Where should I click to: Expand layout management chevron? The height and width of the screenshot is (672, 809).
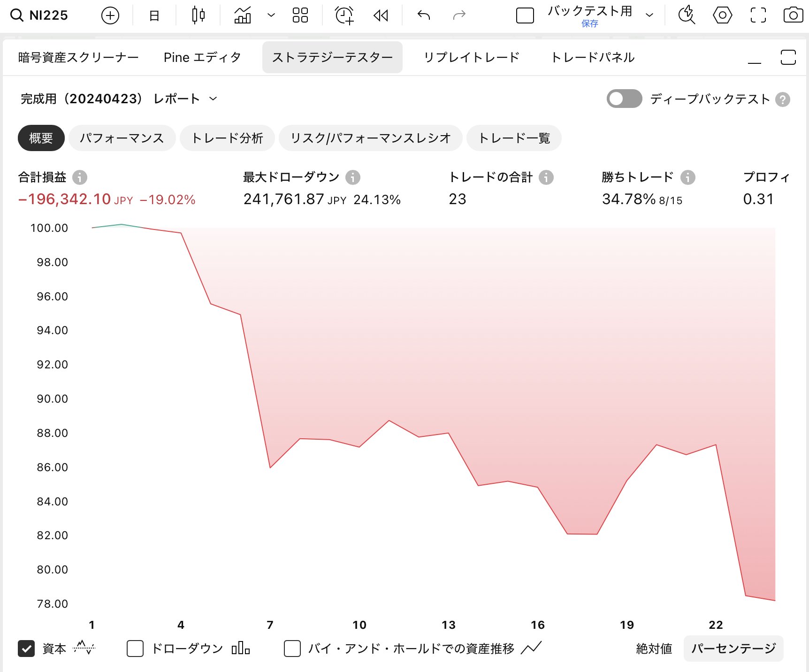point(649,15)
